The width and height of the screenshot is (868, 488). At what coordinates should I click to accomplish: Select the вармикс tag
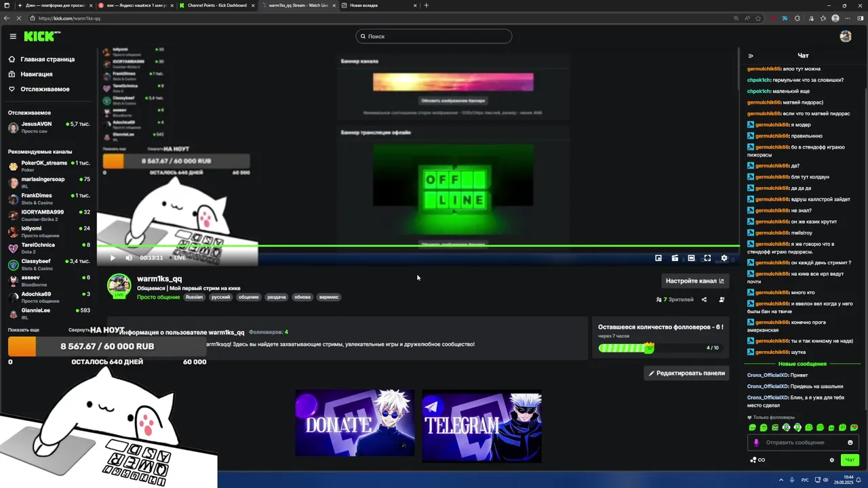coord(329,297)
